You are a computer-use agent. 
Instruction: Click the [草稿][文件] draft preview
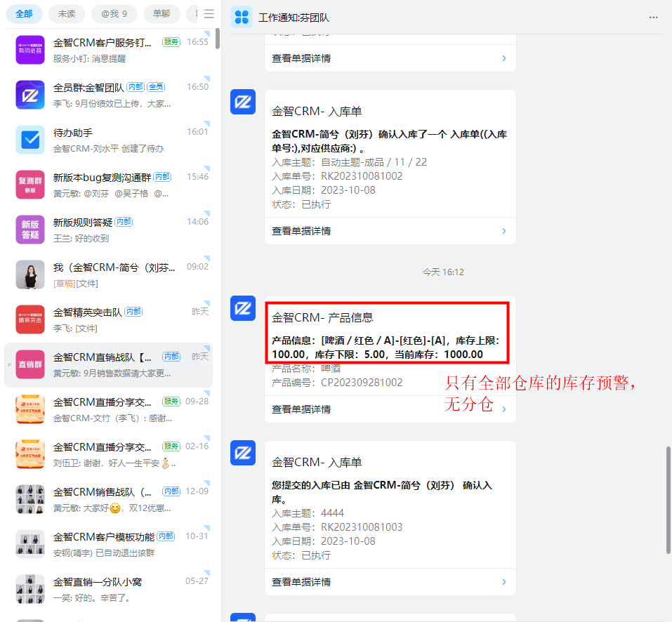(x=76, y=284)
